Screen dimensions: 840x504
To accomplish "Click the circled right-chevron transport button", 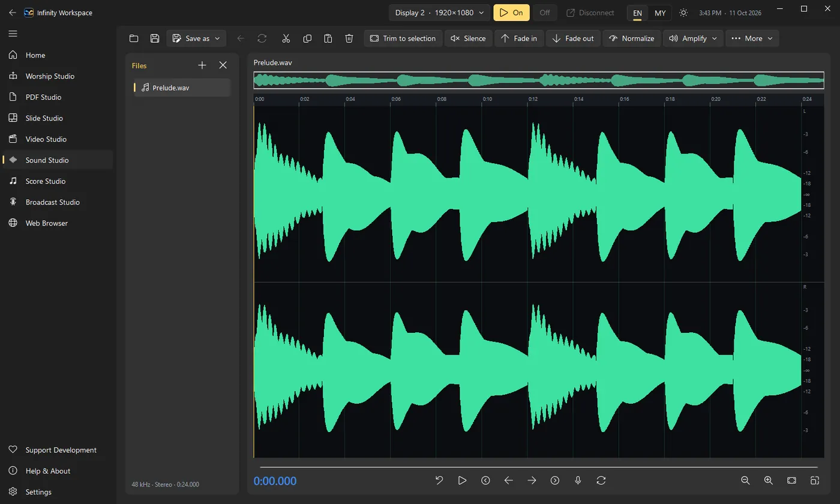I will pyautogui.click(x=555, y=480).
